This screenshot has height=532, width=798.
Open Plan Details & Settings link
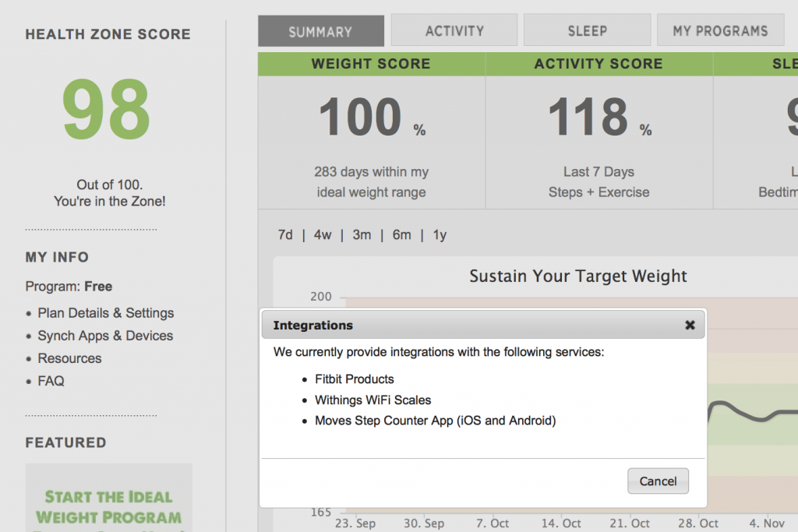[106, 313]
